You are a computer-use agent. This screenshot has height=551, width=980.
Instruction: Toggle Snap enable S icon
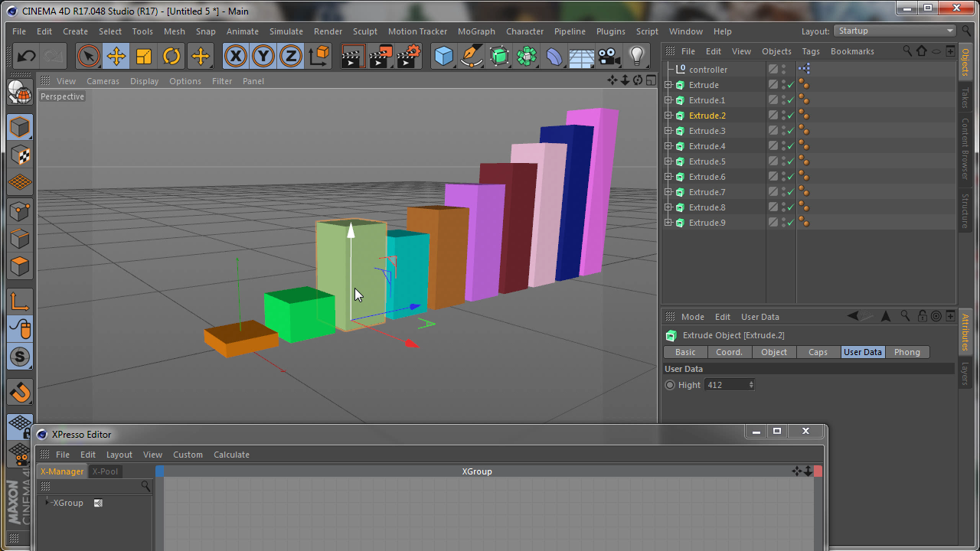(20, 357)
